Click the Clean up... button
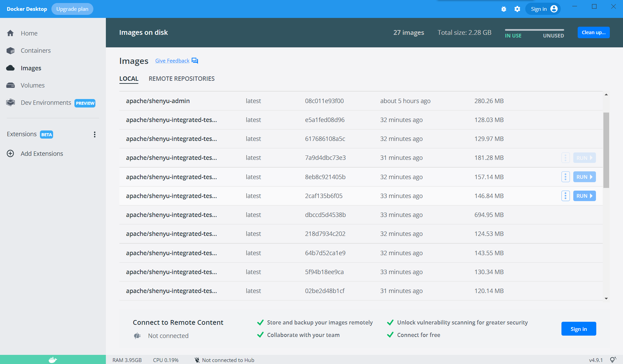623x364 pixels. pyautogui.click(x=594, y=32)
